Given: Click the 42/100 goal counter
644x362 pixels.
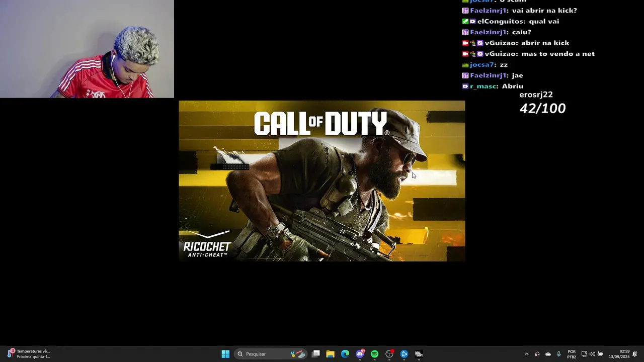Looking at the screenshot, I should pyautogui.click(x=542, y=109).
